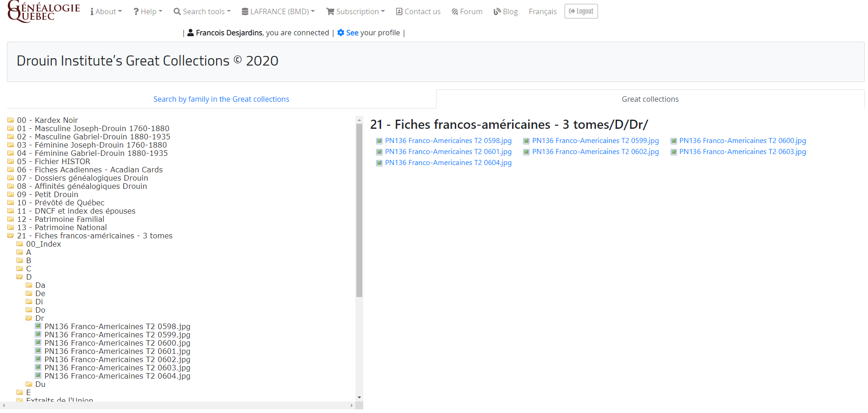Click the Do subfolder icon
The height and width of the screenshot is (413, 868).
pyautogui.click(x=29, y=310)
